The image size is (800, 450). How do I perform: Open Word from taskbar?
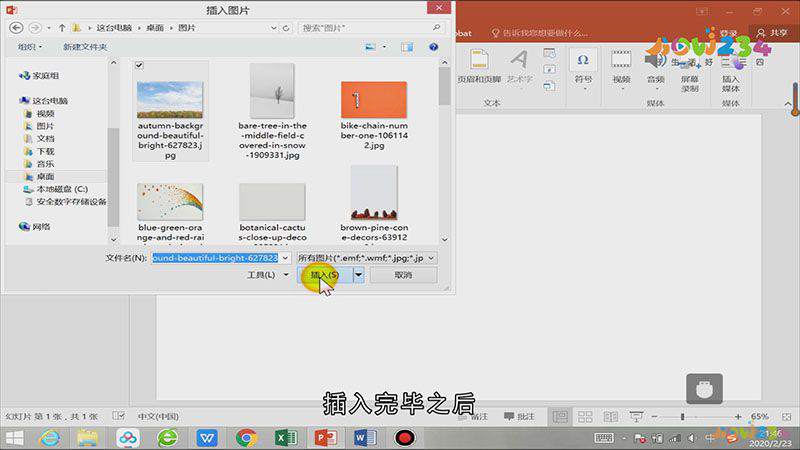pos(365,438)
